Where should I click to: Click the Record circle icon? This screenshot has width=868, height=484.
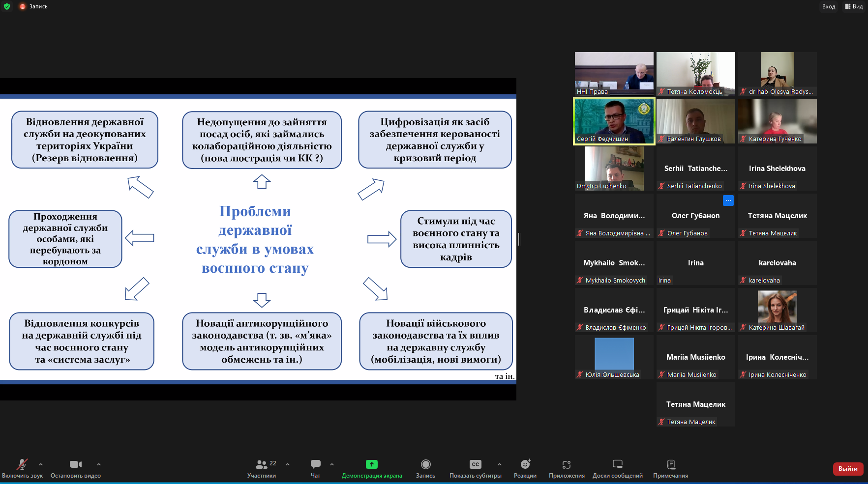point(426,464)
